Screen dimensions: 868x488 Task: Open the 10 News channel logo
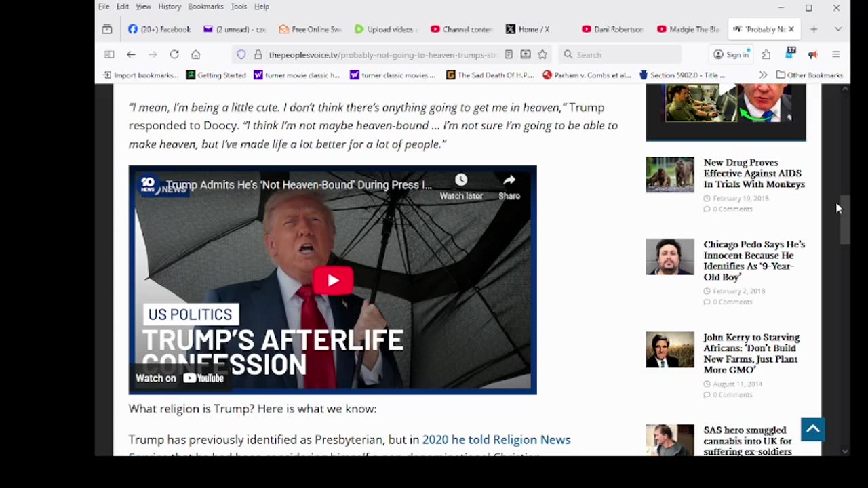pos(148,185)
